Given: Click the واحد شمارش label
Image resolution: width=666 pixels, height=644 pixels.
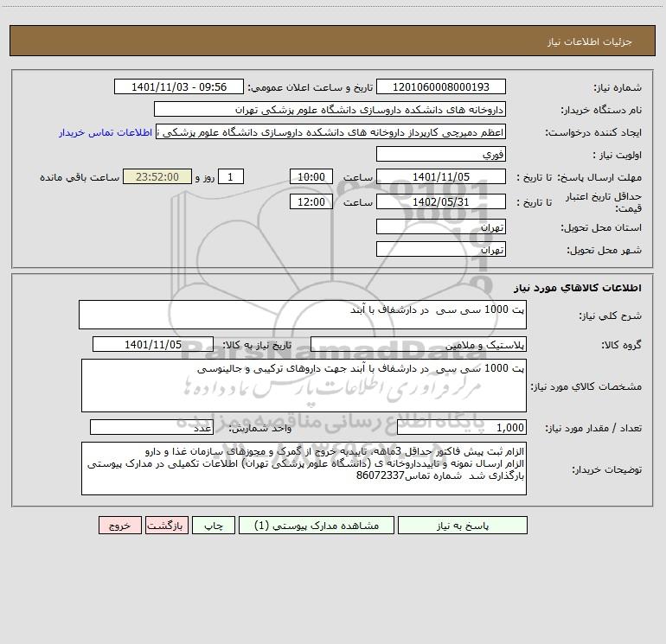Looking at the screenshot, I should pyautogui.click(x=260, y=429).
